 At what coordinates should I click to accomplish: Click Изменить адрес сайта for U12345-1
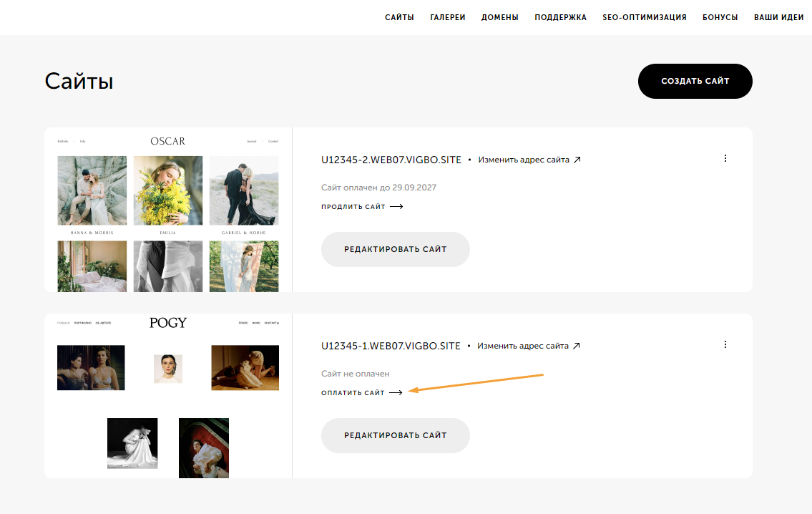[523, 346]
